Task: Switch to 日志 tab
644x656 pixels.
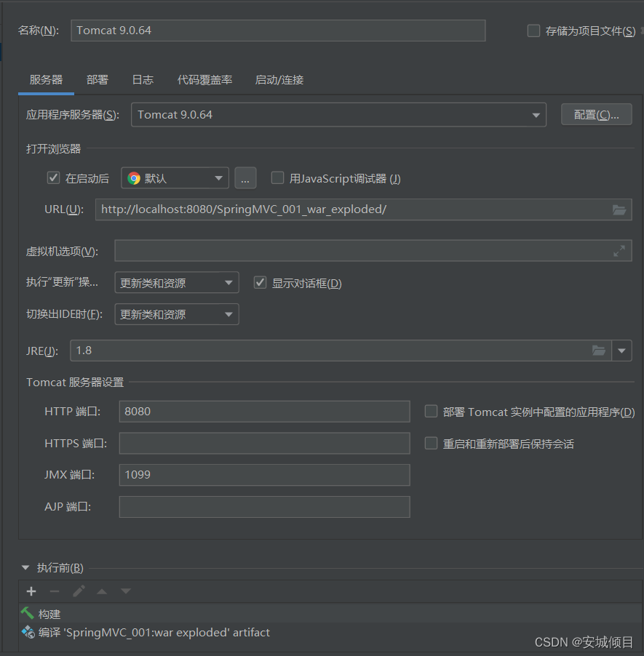Action: coord(143,80)
